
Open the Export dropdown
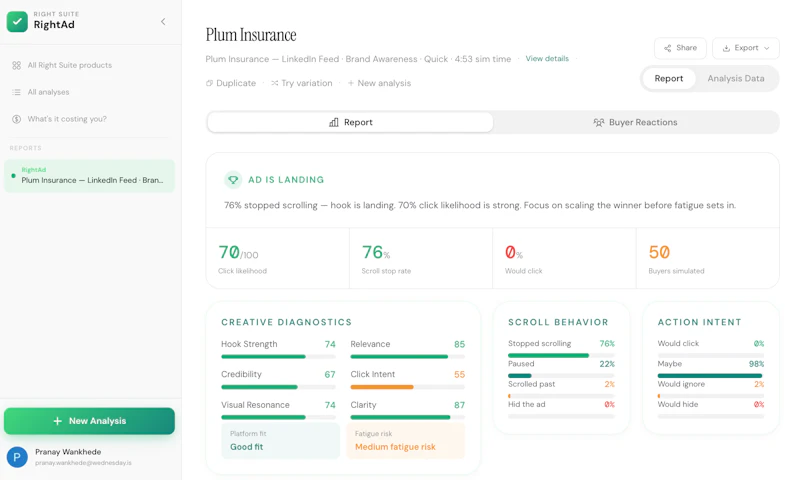point(745,48)
